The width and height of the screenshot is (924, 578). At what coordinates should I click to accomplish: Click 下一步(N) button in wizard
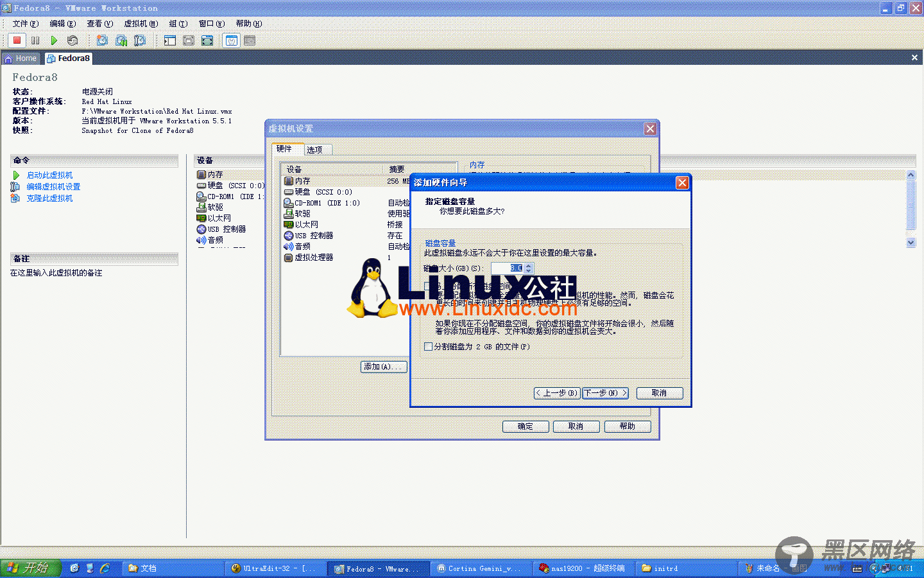[605, 393]
